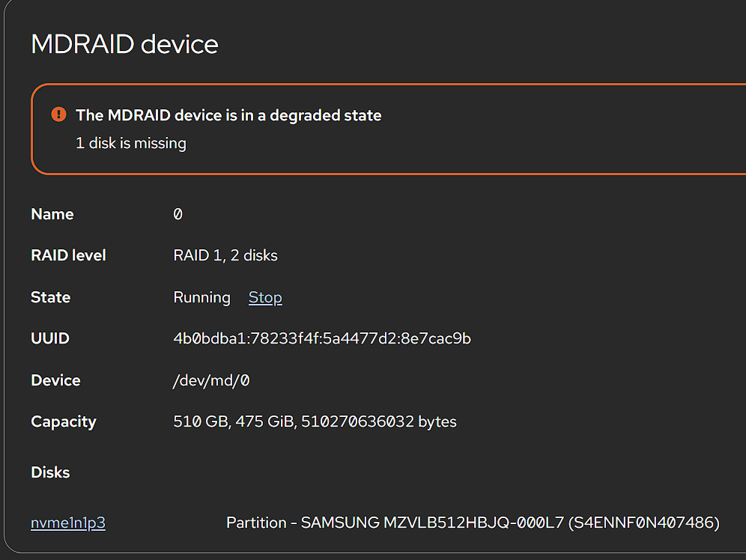Select the 'RAID 1, 2 disks' value

[225, 256]
